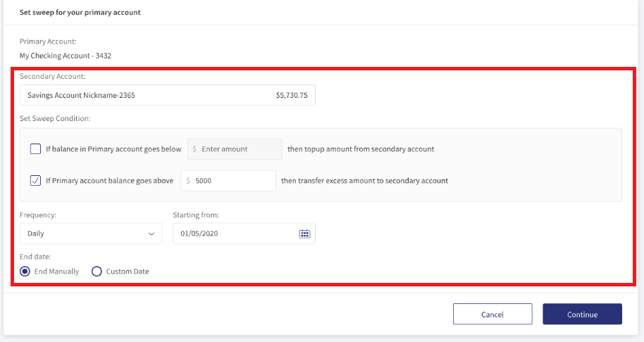This screenshot has height=342, width=644.
Task: Open the calendar date picker icon
Action: [304, 234]
